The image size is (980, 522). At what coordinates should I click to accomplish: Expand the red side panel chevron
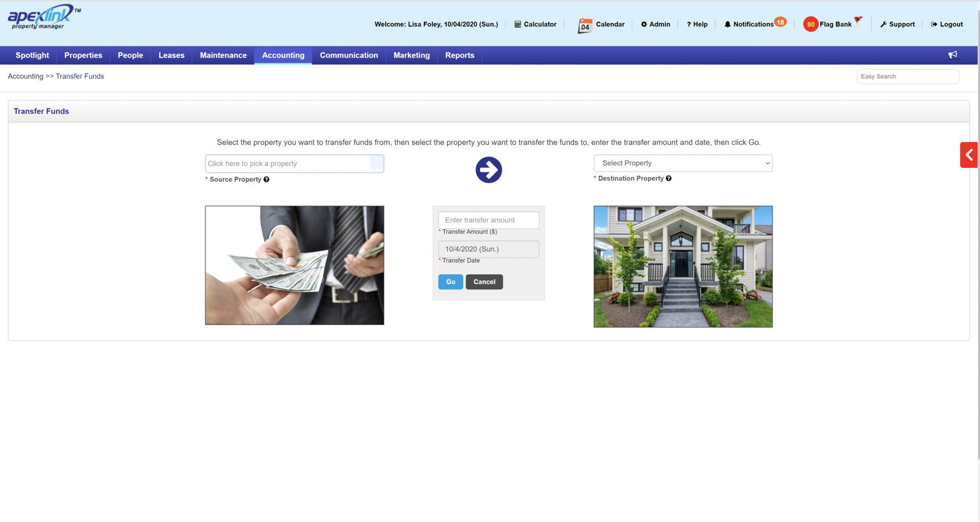969,155
